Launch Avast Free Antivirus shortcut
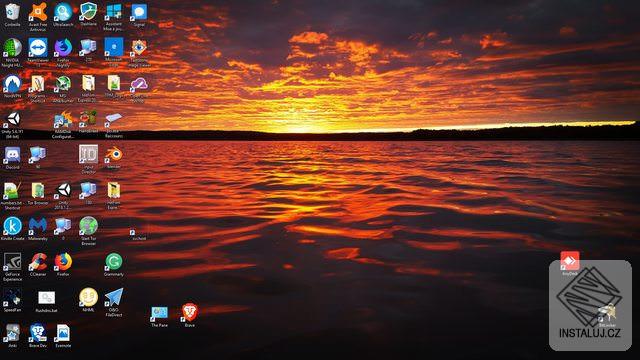The width and height of the screenshot is (640, 360). [38, 12]
